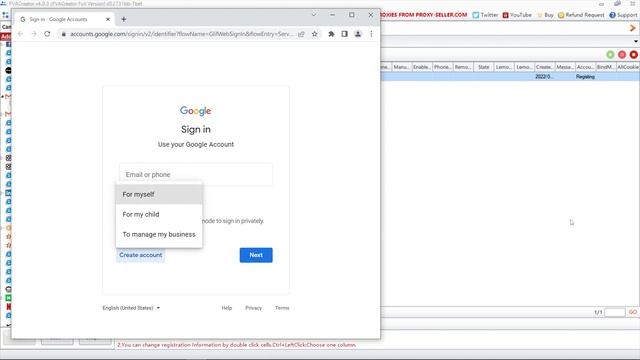Click the "State" column header
This screenshot has width=640, height=360.
pos(484,67)
